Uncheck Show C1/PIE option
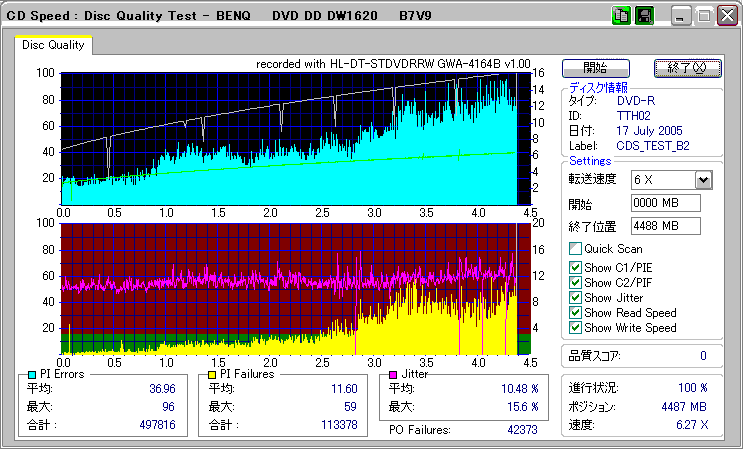Image resolution: width=743 pixels, height=449 pixels. 575,268
